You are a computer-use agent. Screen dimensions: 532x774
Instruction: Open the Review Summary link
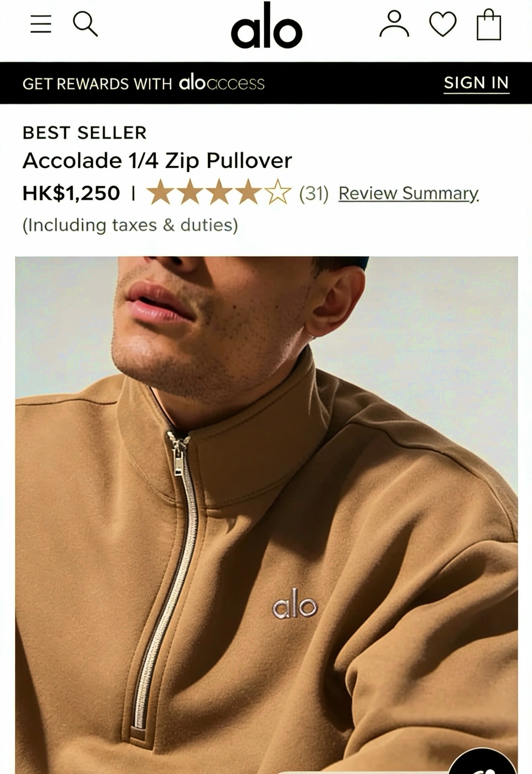(x=409, y=193)
